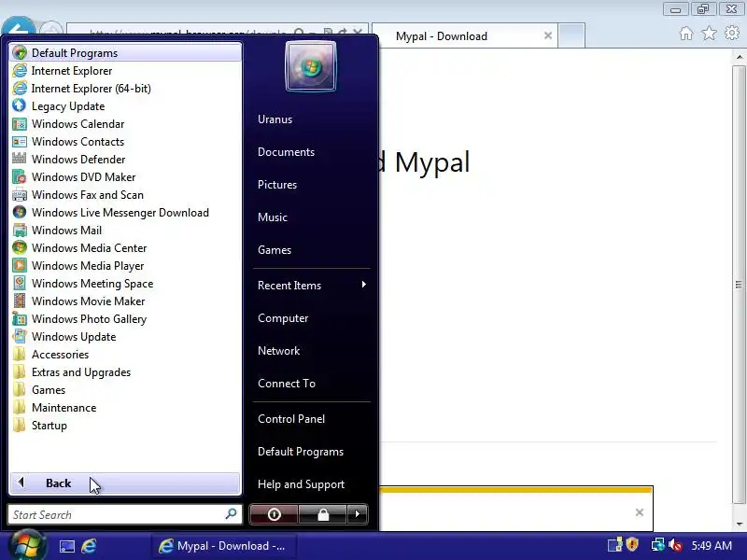
Task: Click the IE vertical scrollbar thumb
Action: (739, 285)
